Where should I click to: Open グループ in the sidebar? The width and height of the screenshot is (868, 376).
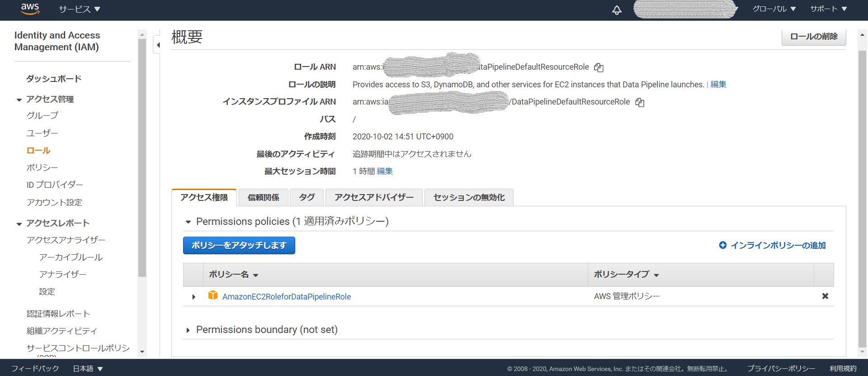[42, 116]
